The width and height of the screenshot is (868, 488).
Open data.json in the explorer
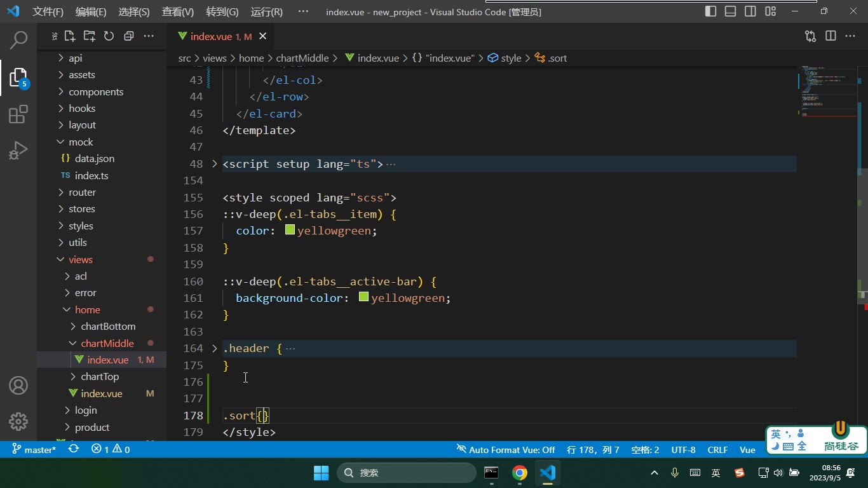coord(95,159)
